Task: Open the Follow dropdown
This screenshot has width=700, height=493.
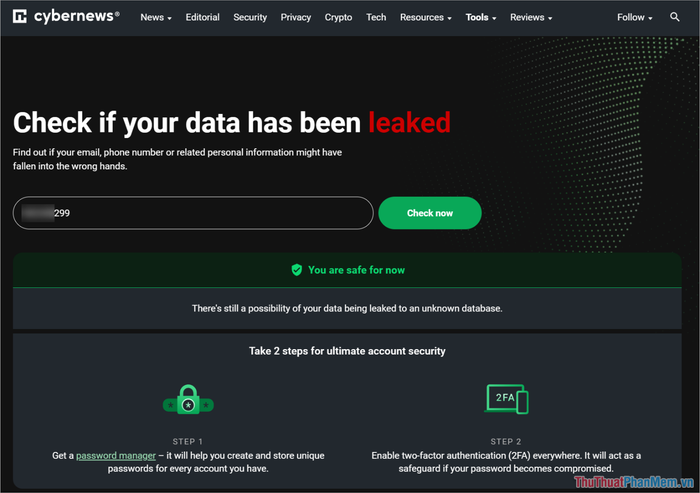Action: (x=634, y=17)
